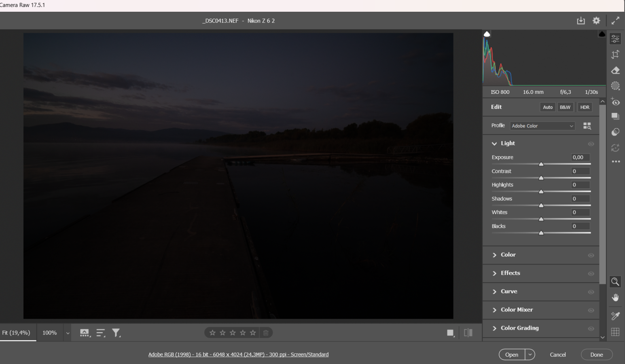Click the save image download icon

coord(581,21)
